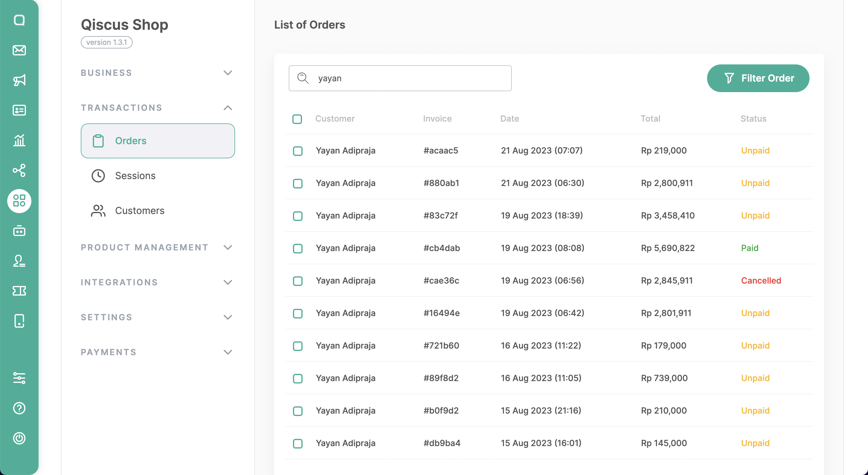Click the megaphone broadcast icon
Viewport: 868px width, 475px height.
pos(19,80)
